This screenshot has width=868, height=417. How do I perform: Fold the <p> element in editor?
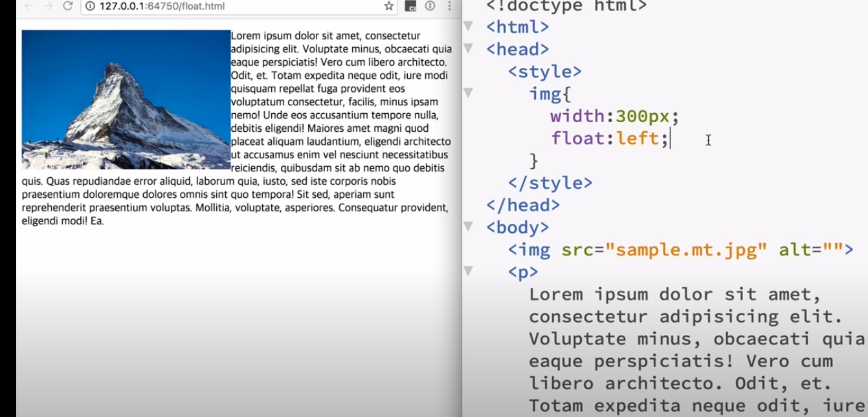tap(469, 271)
